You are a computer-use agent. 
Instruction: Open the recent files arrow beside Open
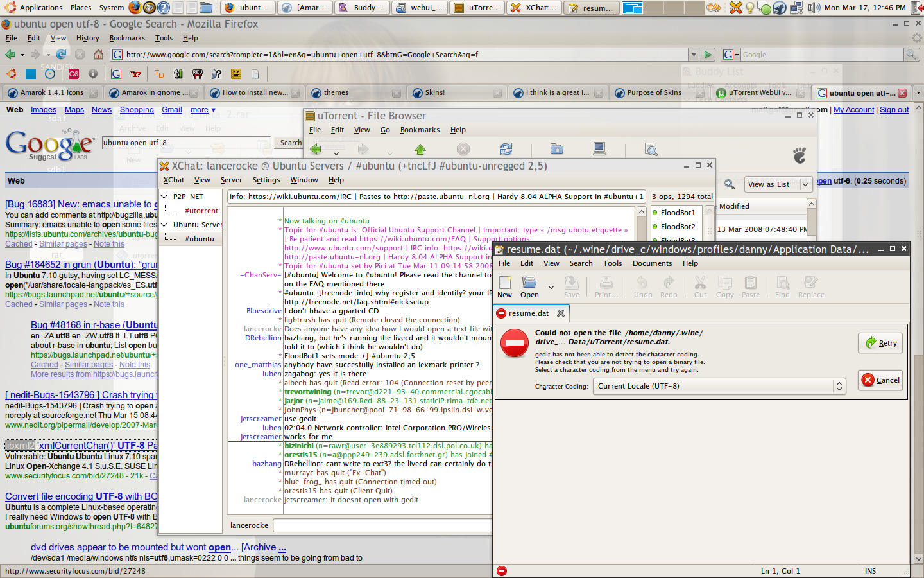(551, 287)
